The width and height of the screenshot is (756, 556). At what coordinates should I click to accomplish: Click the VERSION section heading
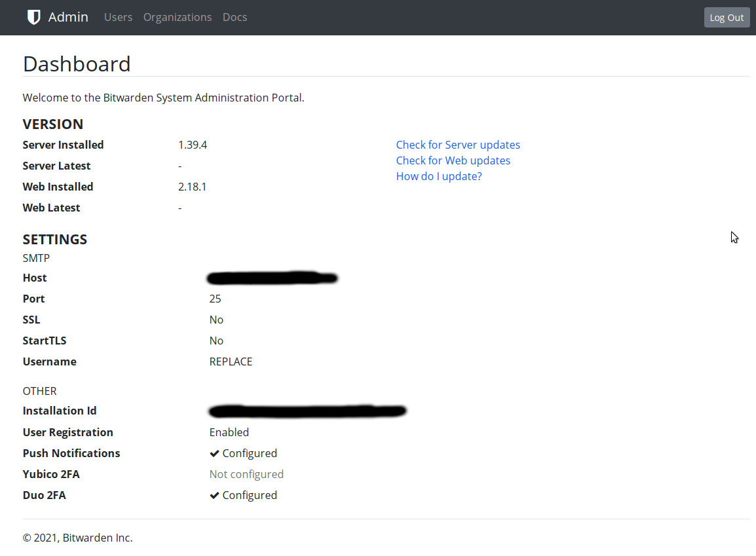tap(53, 124)
